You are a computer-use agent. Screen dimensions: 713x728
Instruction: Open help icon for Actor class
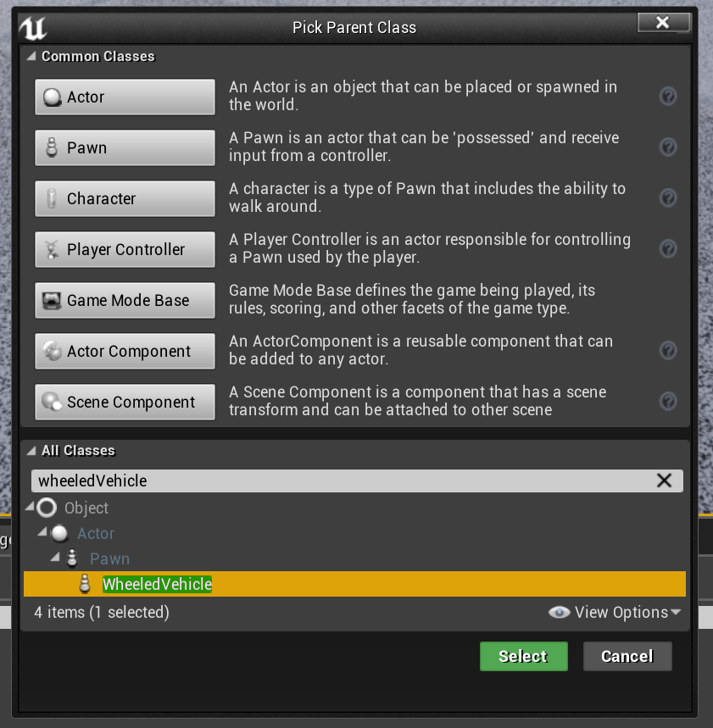point(668,97)
